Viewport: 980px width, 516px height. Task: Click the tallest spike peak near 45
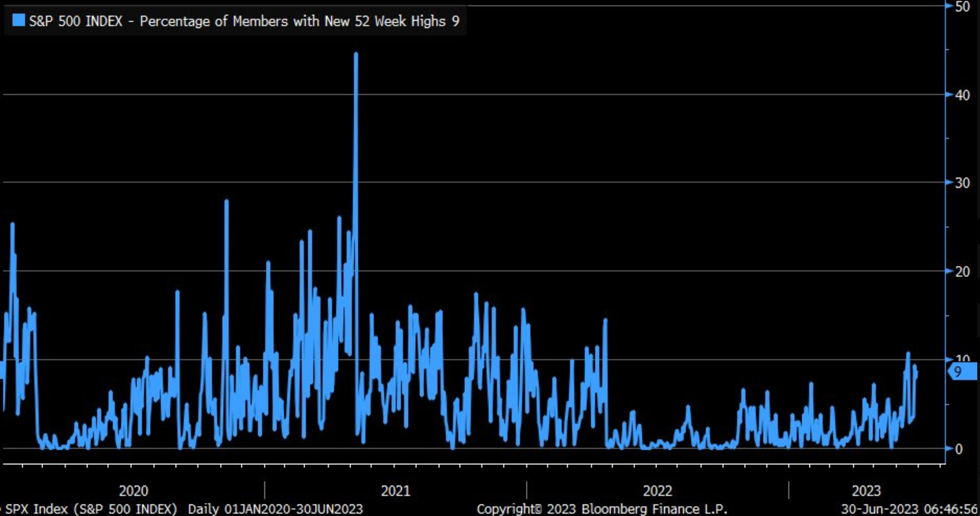click(356, 54)
